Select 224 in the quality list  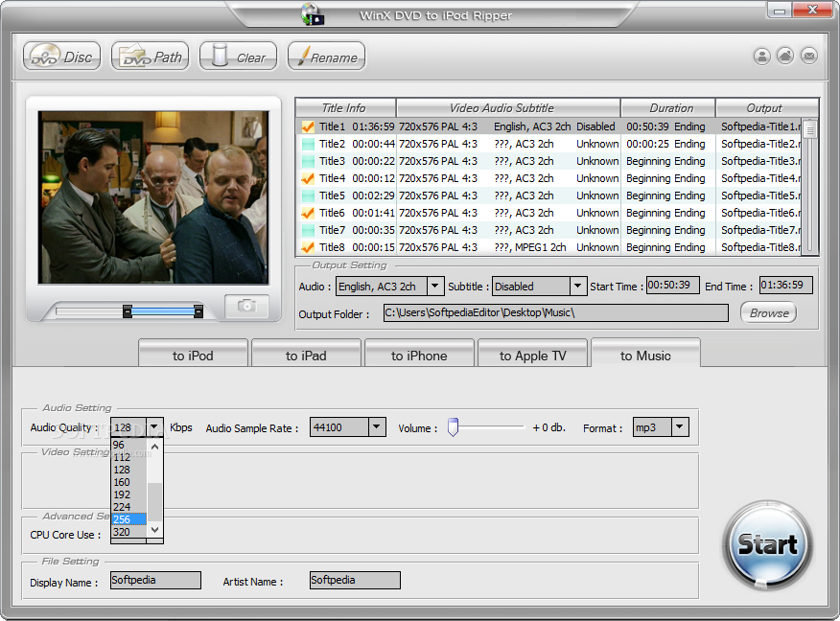point(128,507)
